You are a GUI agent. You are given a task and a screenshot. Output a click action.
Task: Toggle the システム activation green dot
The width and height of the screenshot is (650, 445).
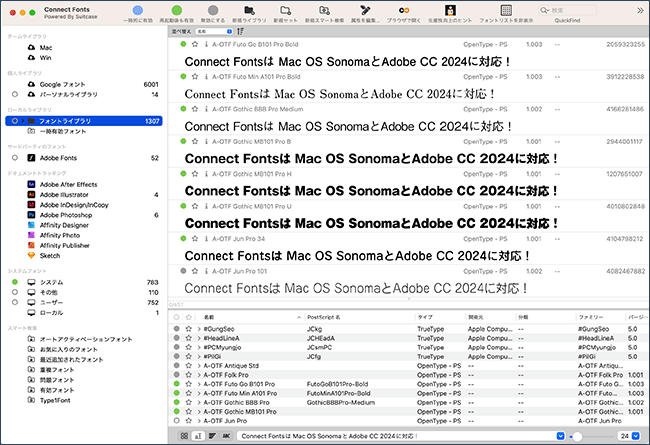tap(15, 282)
